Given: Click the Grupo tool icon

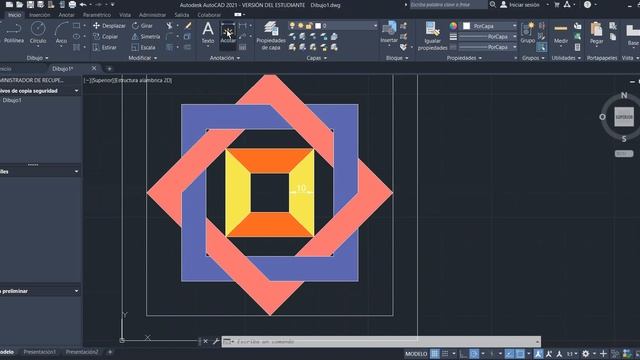Looking at the screenshot, I should (527, 33).
